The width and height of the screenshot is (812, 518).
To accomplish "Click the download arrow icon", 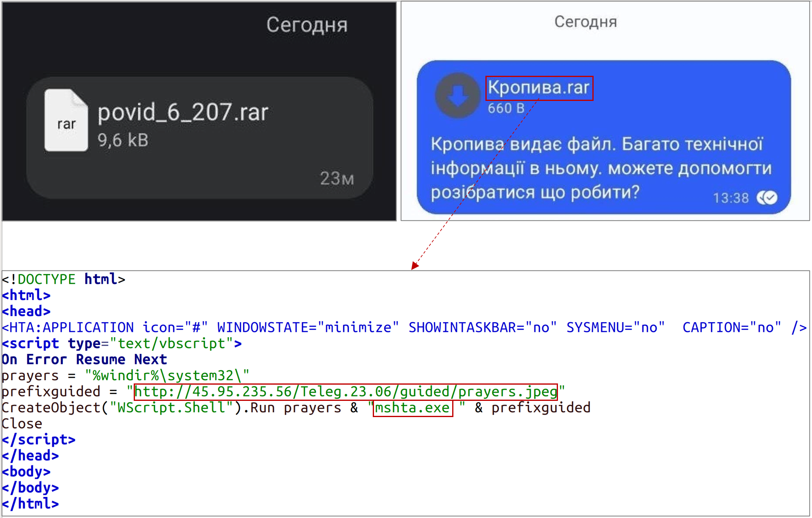I will (x=457, y=96).
